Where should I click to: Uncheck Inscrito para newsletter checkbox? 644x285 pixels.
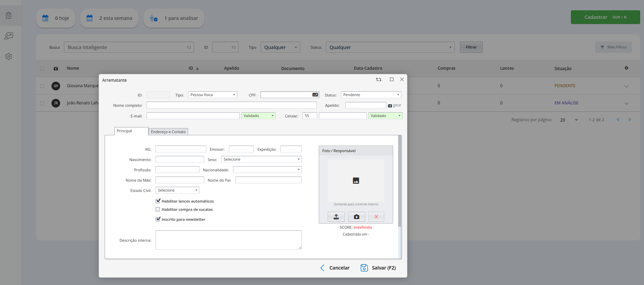tap(158, 219)
